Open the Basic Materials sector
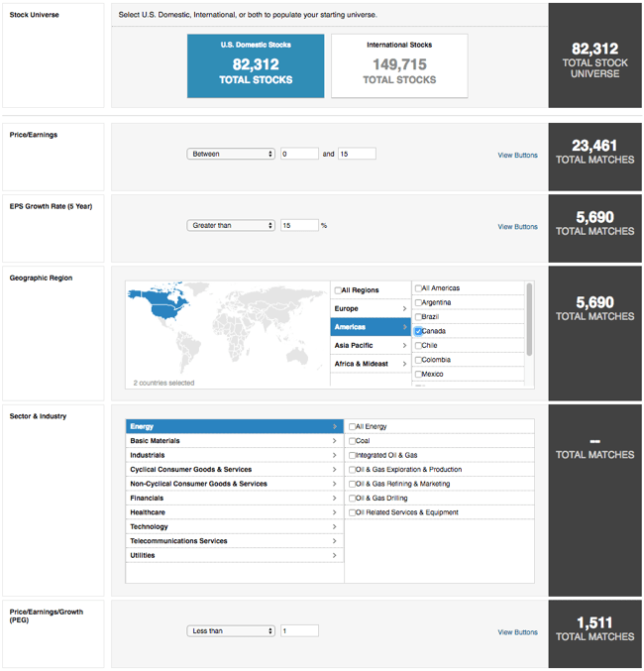 coord(235,441)
